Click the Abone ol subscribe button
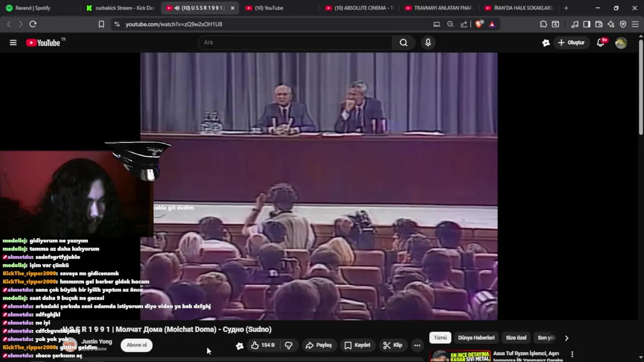The width and height of the screenshot is (644, 362). point(136,345)
